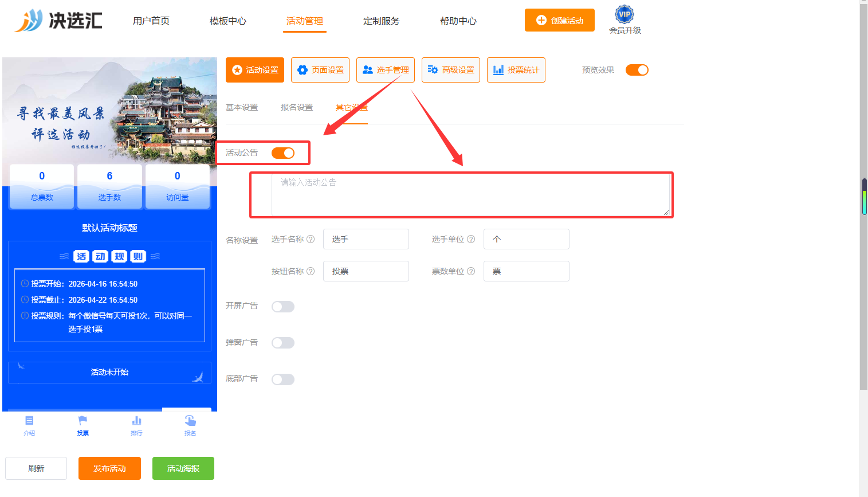The width and height of the screenshot is (868, 497).
Task: Click the 刷新 button
Action: 36,468
